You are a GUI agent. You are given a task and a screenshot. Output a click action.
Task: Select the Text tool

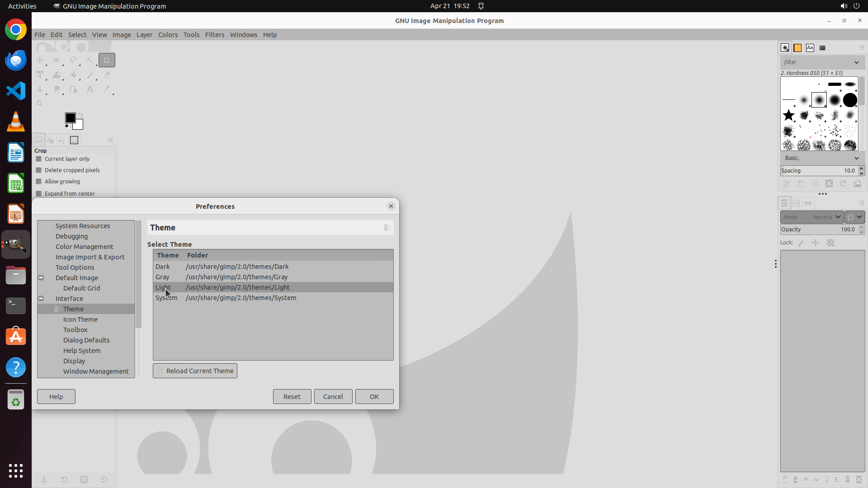[x=90, y=89]
